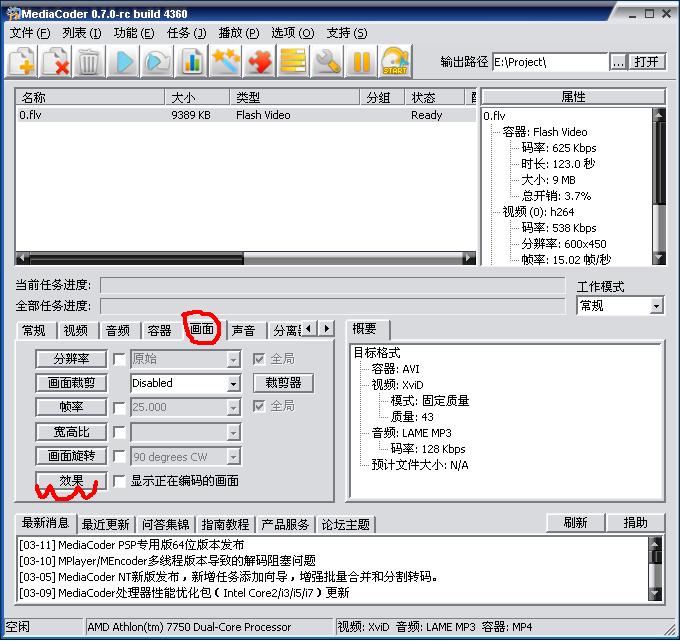
Task: Switch to the 容器 tab
Action: (x=160, y=331)
